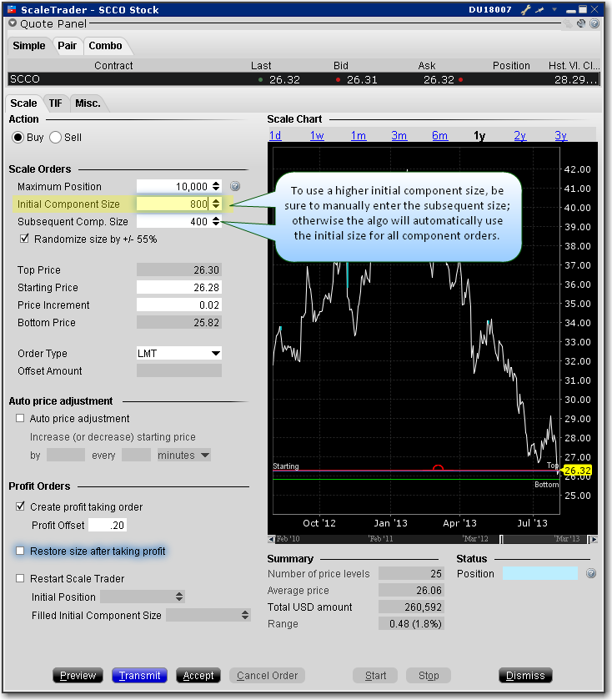Collapse the Quote Panel section arrow
The width and height of the screenshot is (612, 700).
[12, 24]
